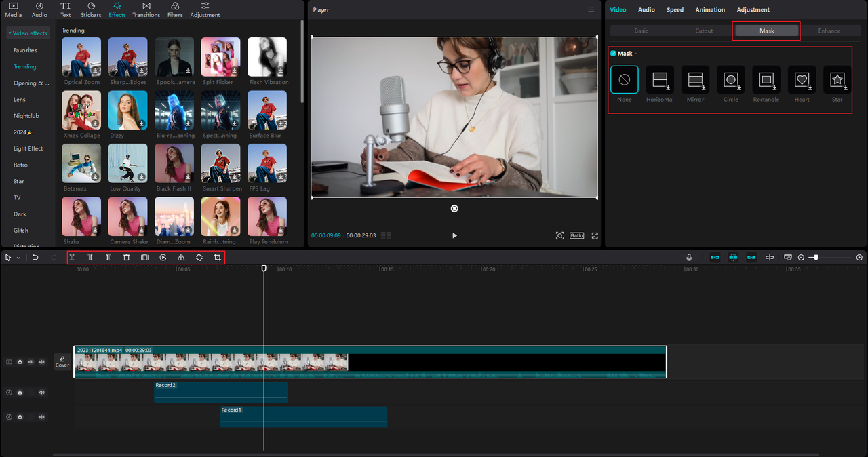The height and width of the screenshot is (457, 868).
Task: Open the top toolbar Adjustment tab
Action: [x=205, y=9]
